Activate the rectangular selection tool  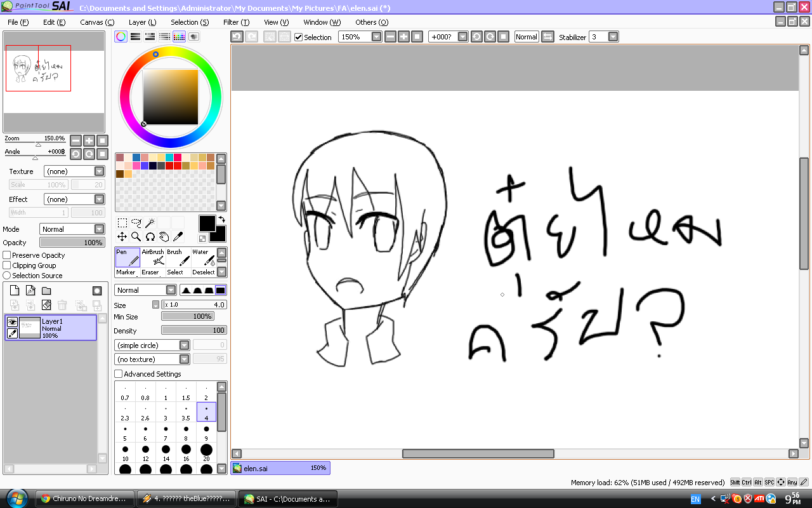[122, 223]
